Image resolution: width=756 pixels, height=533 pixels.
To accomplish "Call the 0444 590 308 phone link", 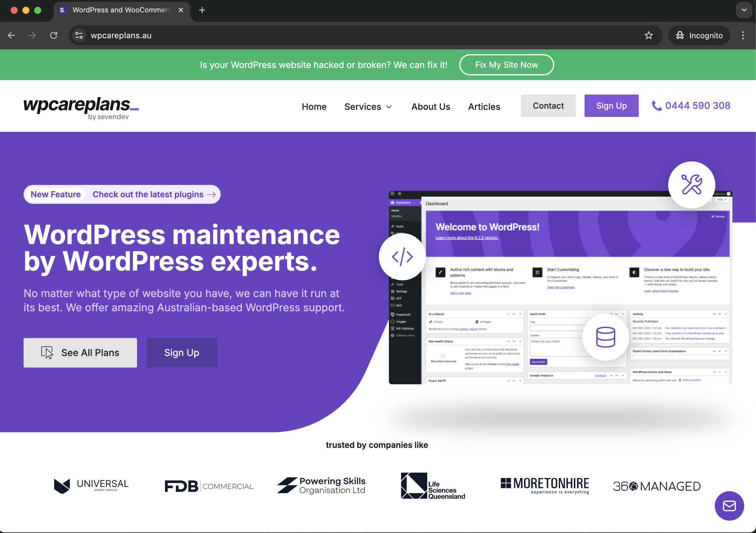I will click(x=691, y=106).
